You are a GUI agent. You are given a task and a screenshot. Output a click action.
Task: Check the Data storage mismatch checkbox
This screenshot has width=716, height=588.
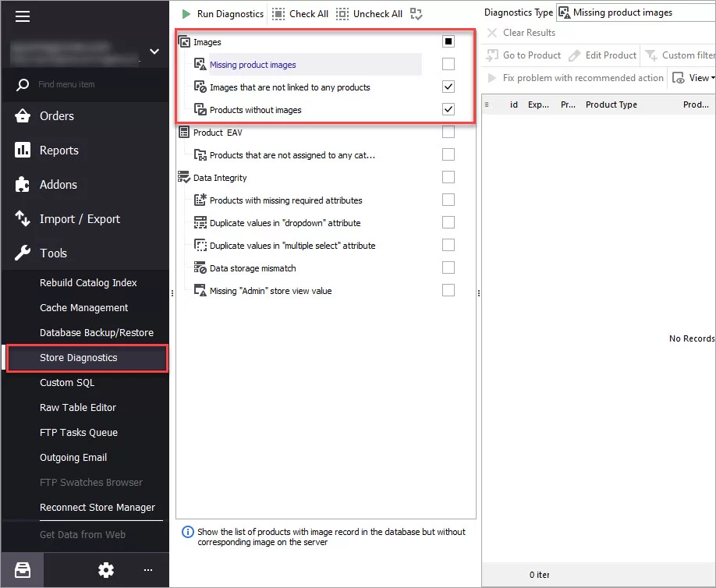[x=448, y=267]
